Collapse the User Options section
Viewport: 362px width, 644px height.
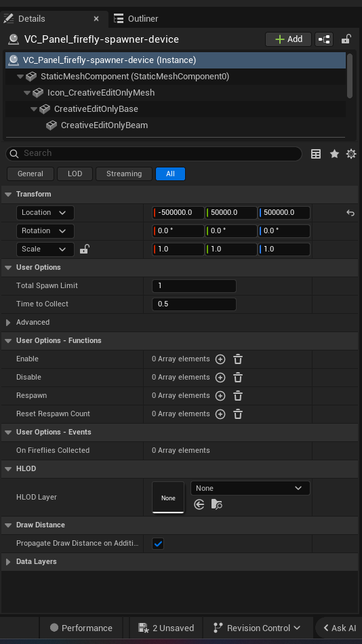point(8,268)
